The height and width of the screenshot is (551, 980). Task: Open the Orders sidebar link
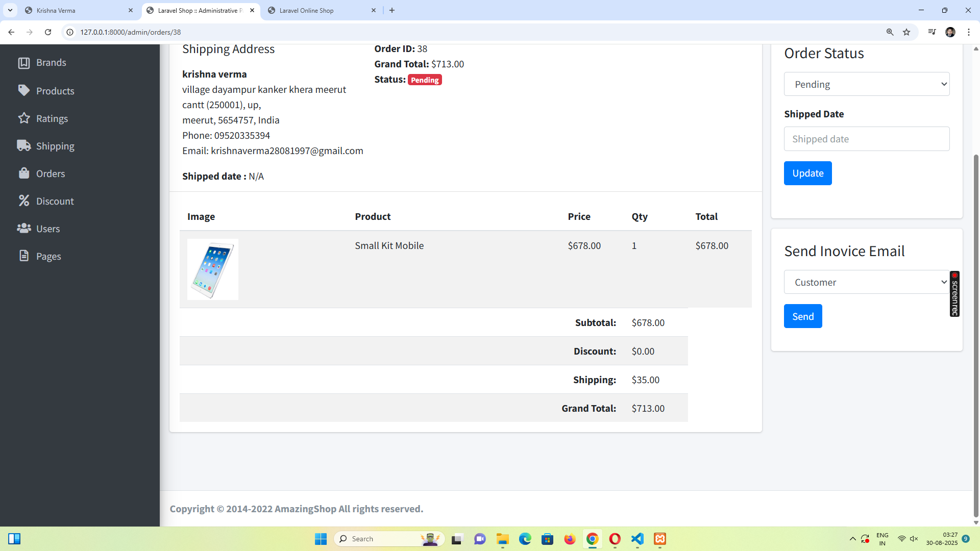coord(51,173)
